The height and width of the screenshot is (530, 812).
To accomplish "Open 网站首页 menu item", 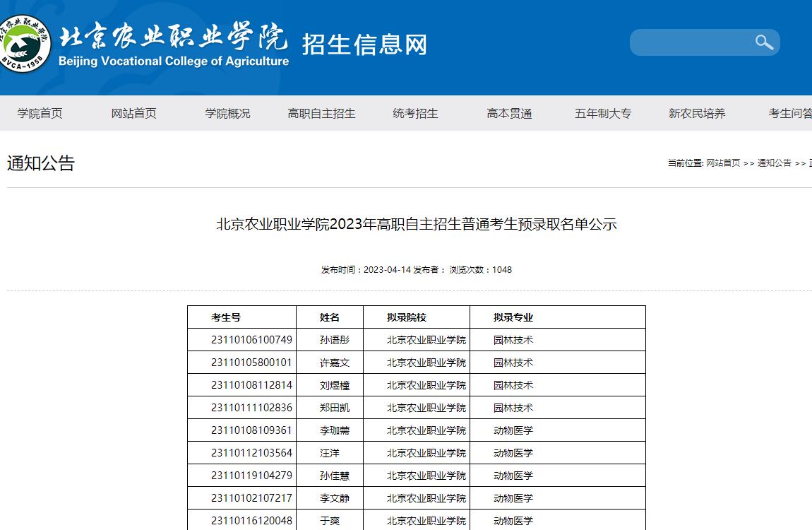I will point(133,113).
